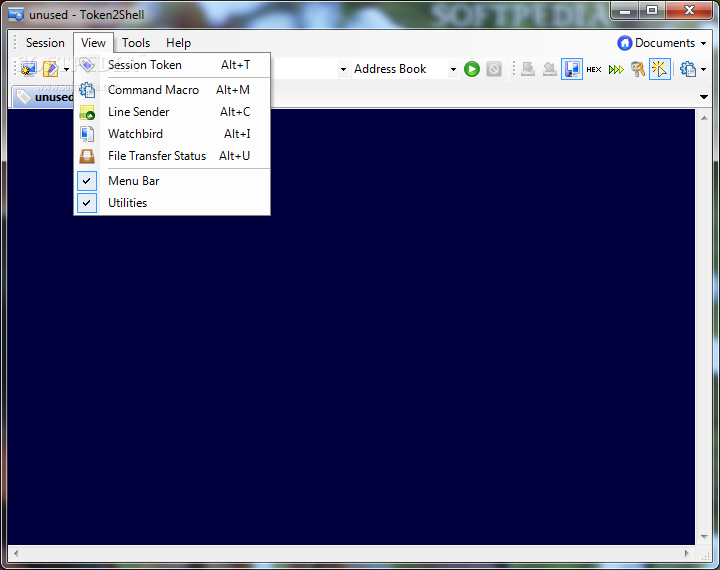Screen dimensions: 720x570
Task: Click the gray disconnect stop button
Action: click(x=494, y=69)
